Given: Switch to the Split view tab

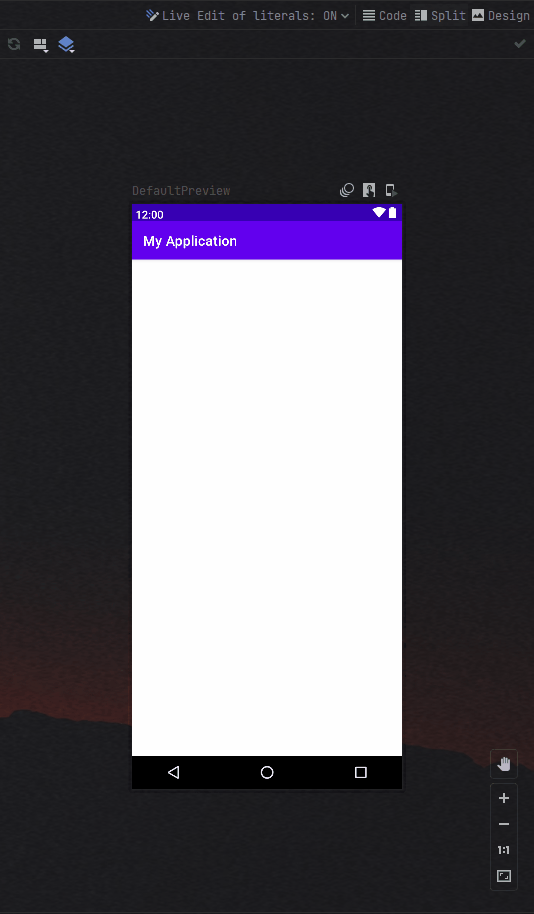Looking at the screenshot, I should [x=440, y=16].
